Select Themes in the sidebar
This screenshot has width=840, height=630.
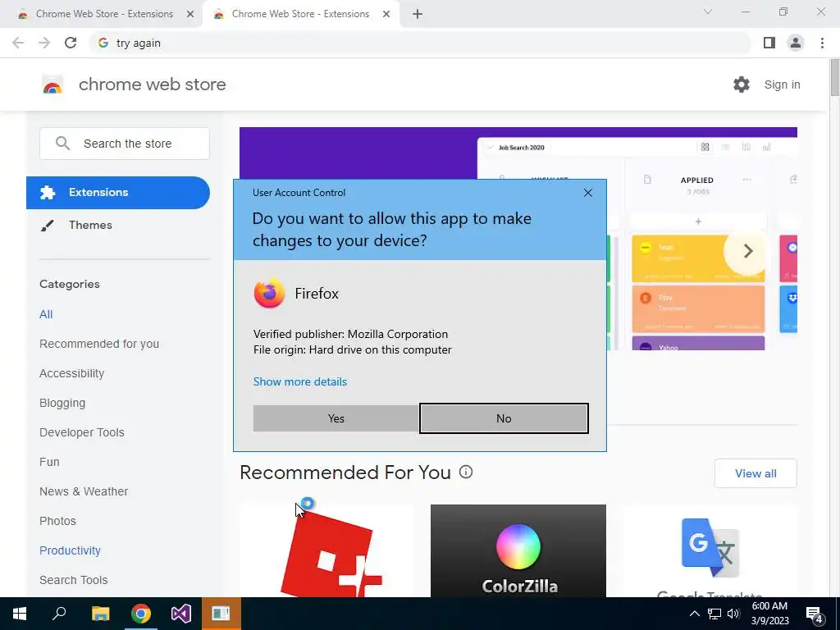(x=90, y=225)
